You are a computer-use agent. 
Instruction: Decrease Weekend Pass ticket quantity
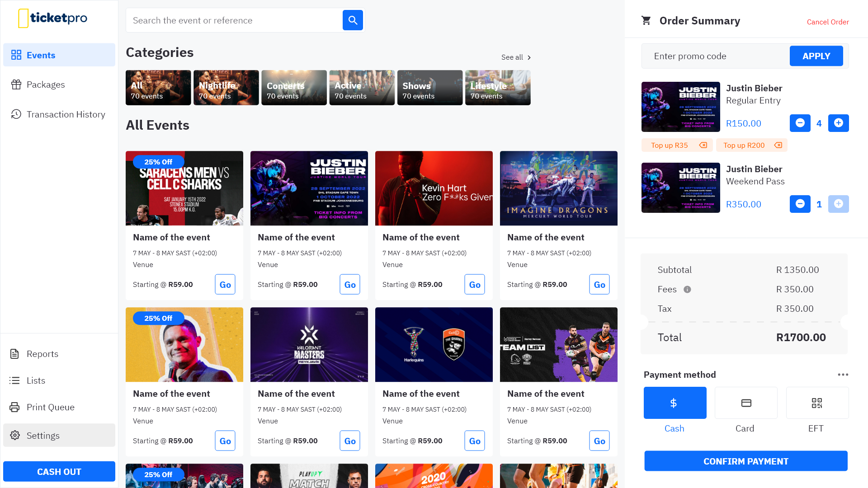800,204
